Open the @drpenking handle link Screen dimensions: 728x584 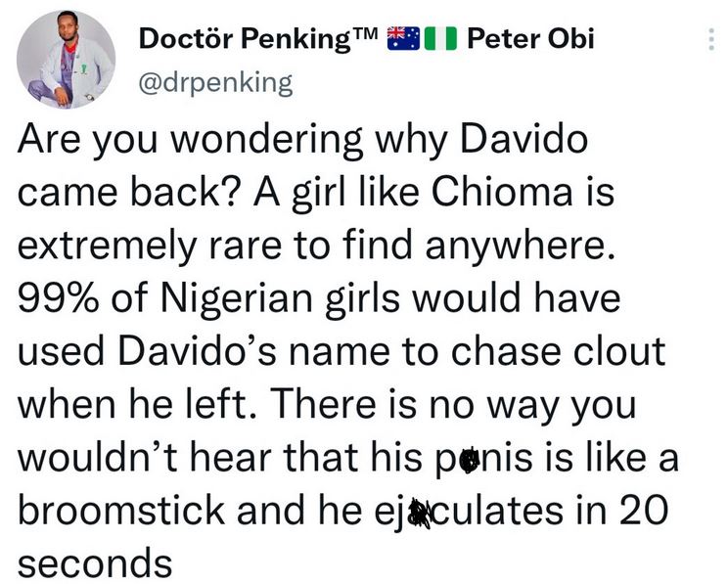tap(216, 82)
